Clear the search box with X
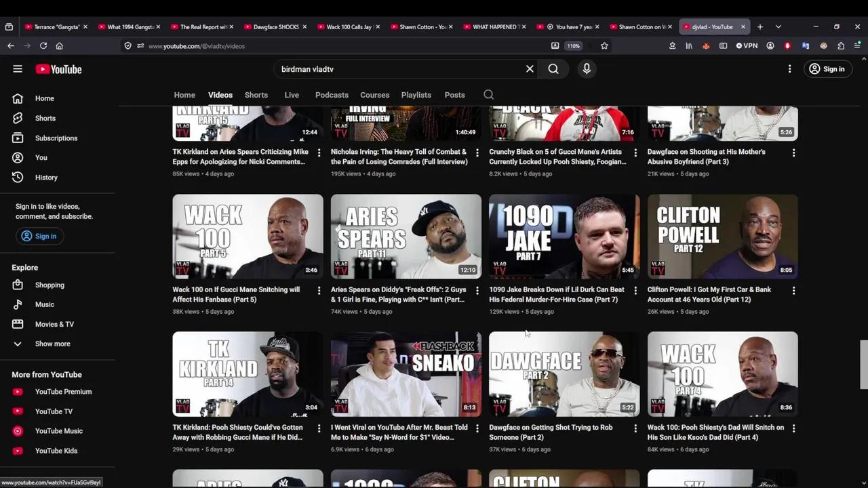868x488 pixels. (x=530, y=68)
